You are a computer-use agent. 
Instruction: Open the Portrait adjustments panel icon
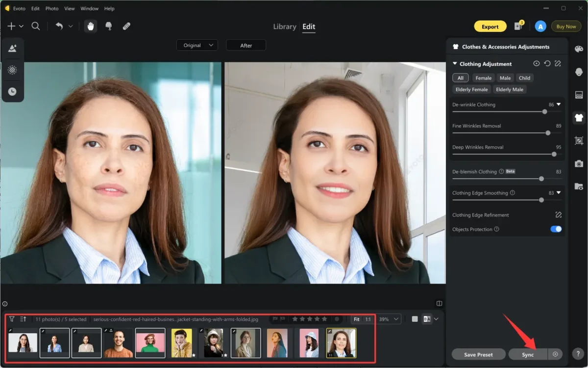tap(578, 71)
